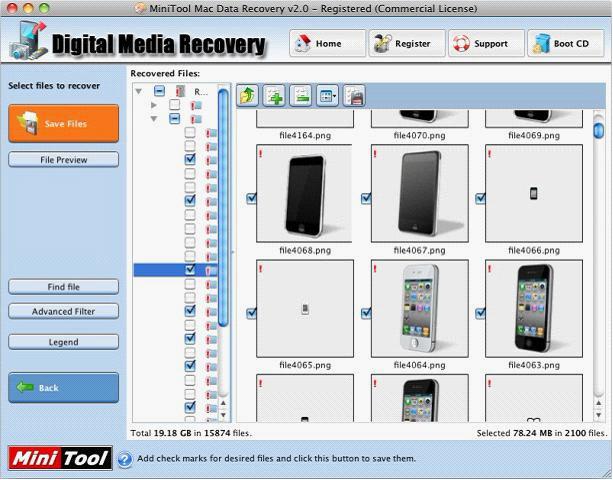Open the Advanced Filter
Image resolution: width=613 pixels, height=480 pixels.
(63, 312)
